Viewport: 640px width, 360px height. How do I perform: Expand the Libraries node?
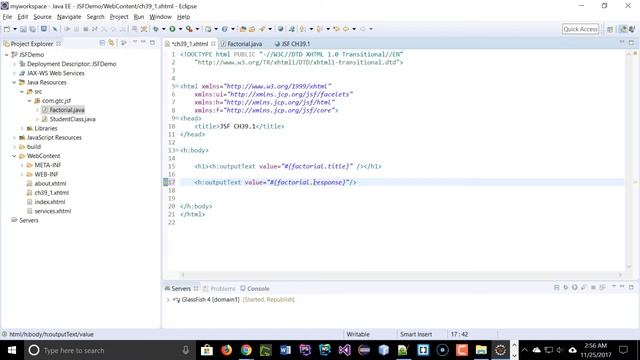coord(22,129)
